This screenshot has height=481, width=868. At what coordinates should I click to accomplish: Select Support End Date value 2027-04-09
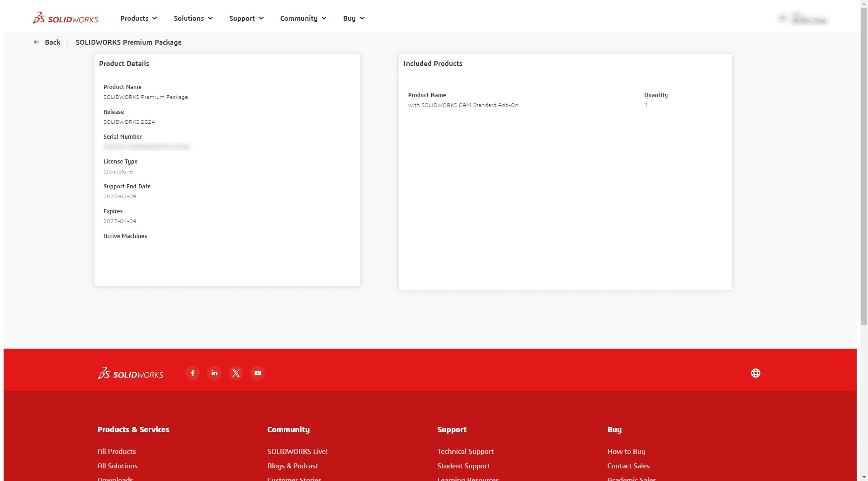tap(120, 196)
